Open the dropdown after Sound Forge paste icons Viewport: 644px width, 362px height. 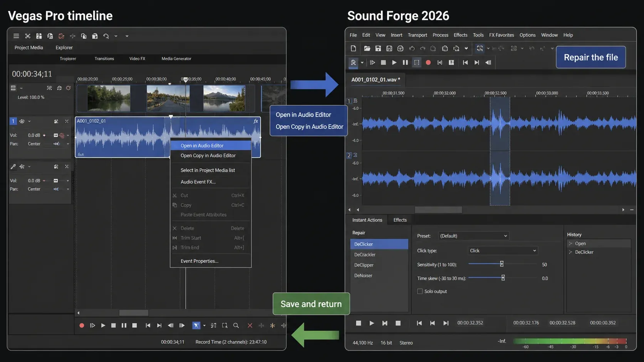pos(466,48)
